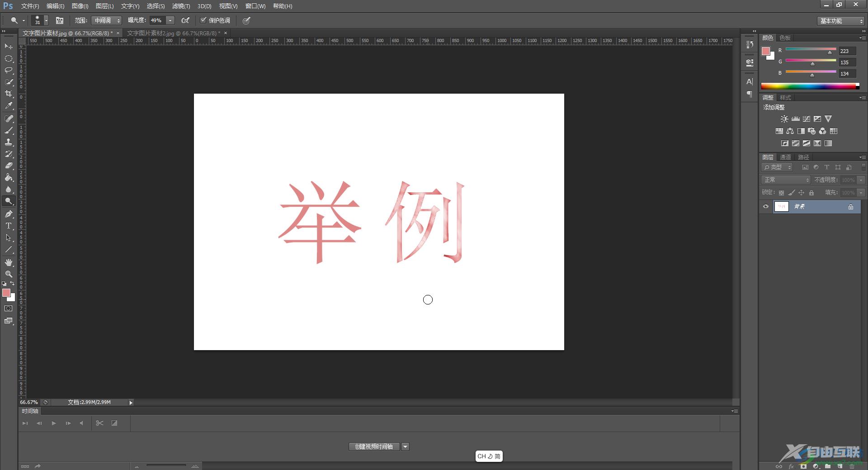This screenshot has width=868, height=470.
Task: Open the brush preset picker arrow
Action: [46, 20]
